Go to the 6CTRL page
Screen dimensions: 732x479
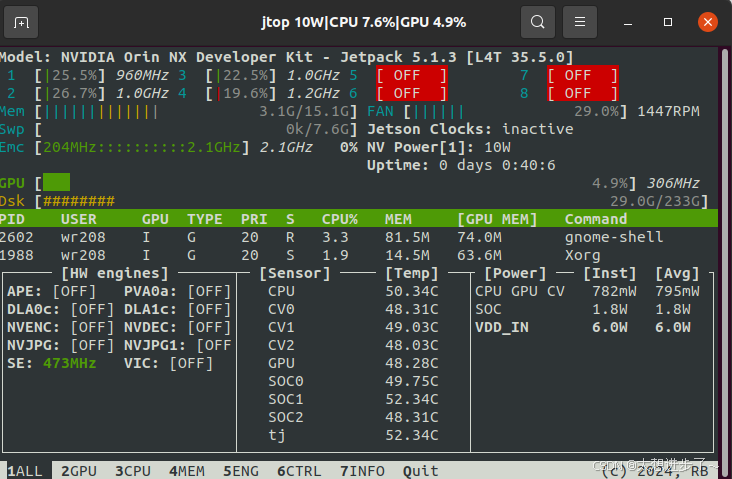tap(299, 471)
